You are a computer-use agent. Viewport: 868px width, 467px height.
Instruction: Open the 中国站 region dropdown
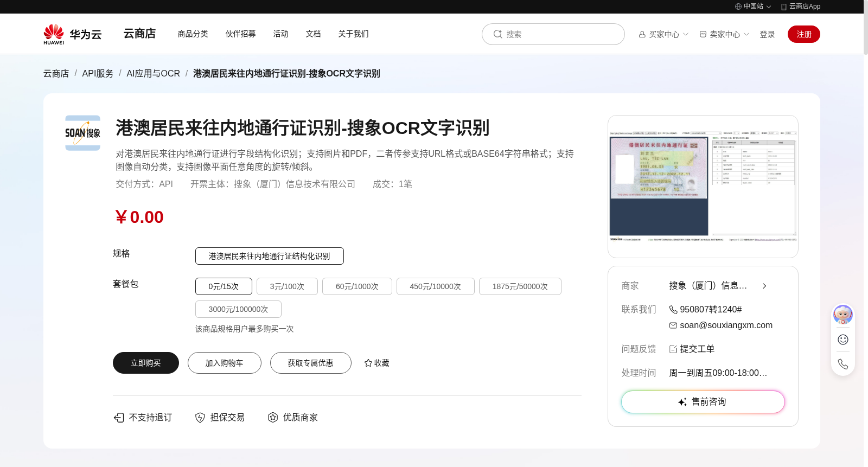click(x=753, y=7)
